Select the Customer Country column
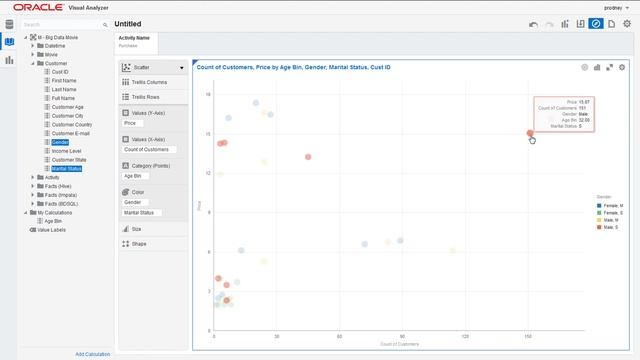This screenshot has width=640, height=360. tap(72, 124)
